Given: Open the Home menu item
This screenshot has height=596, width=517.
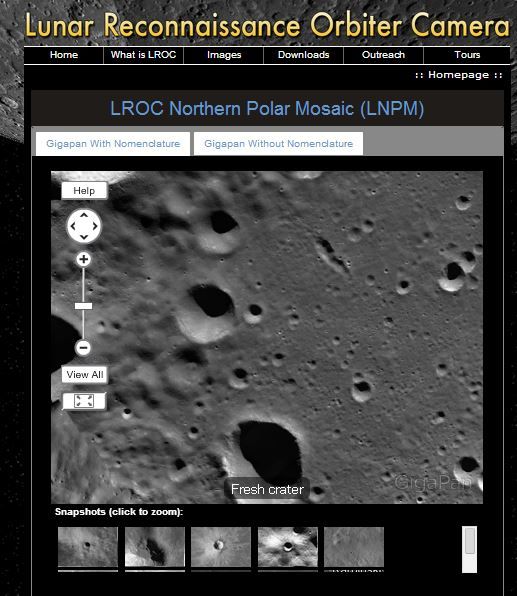Looking at the screenshot, I should coord(64,55).
